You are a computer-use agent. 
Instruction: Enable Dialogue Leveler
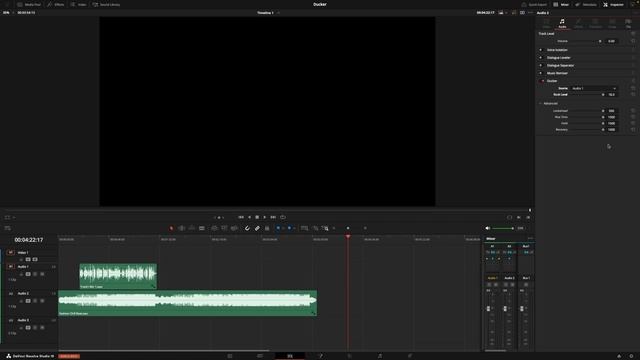(x=541, y=58)
